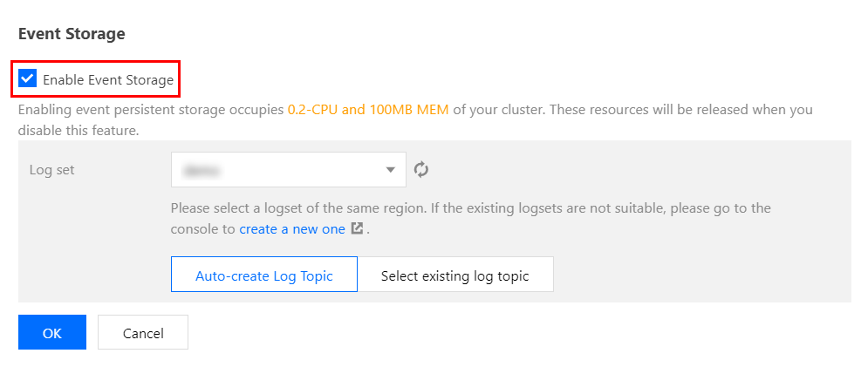Open the Log set dropdown
Screen dimensions: 868x367
[x=289, y=170]
